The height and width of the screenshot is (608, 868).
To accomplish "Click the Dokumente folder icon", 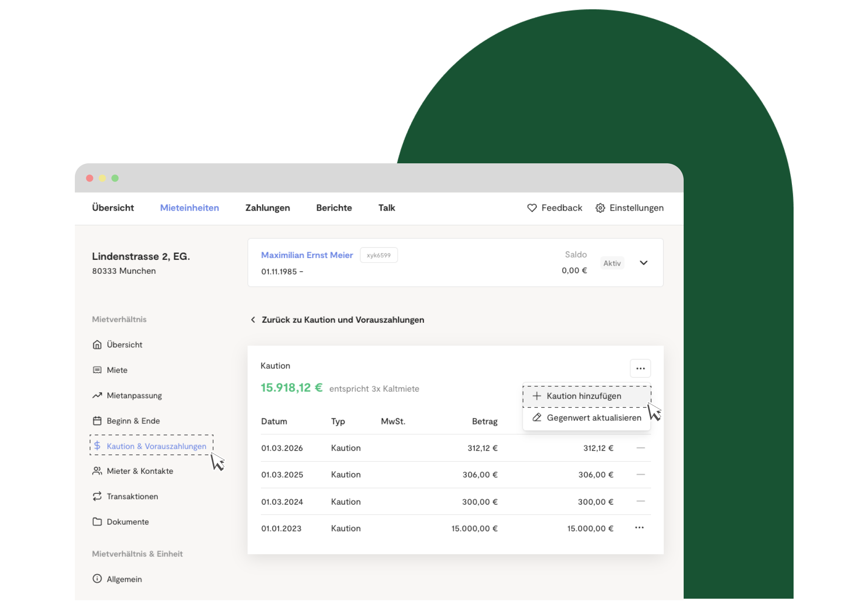I will pyautogui.click(x=97, y=522).
